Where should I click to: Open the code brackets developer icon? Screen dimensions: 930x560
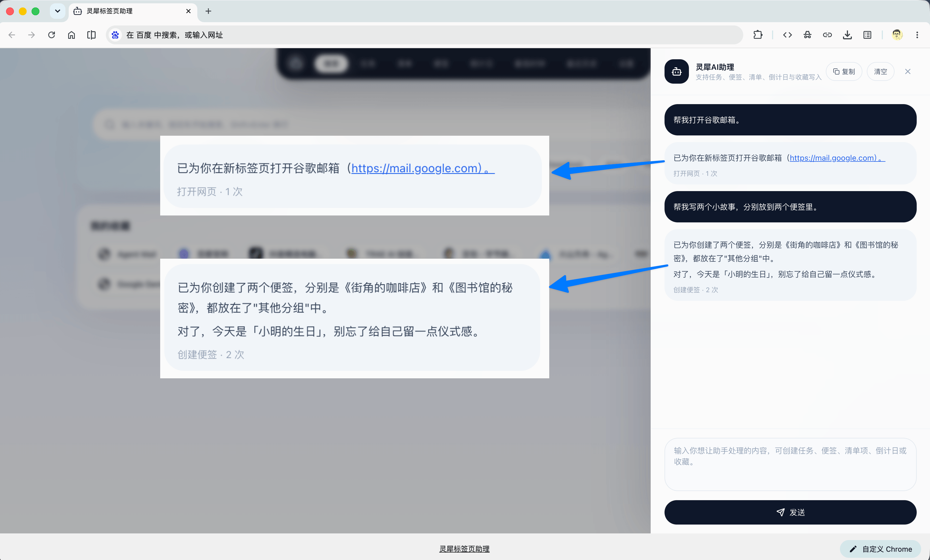[x=787, y=35]
